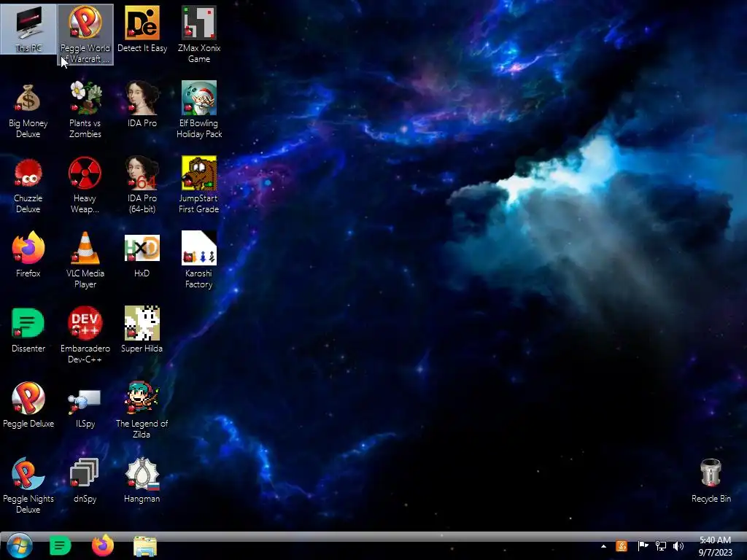Image resolution: width=747 pixels, height=560 pixels.
Task: Select the Recycle Bin icon
Action: [711, 481]
